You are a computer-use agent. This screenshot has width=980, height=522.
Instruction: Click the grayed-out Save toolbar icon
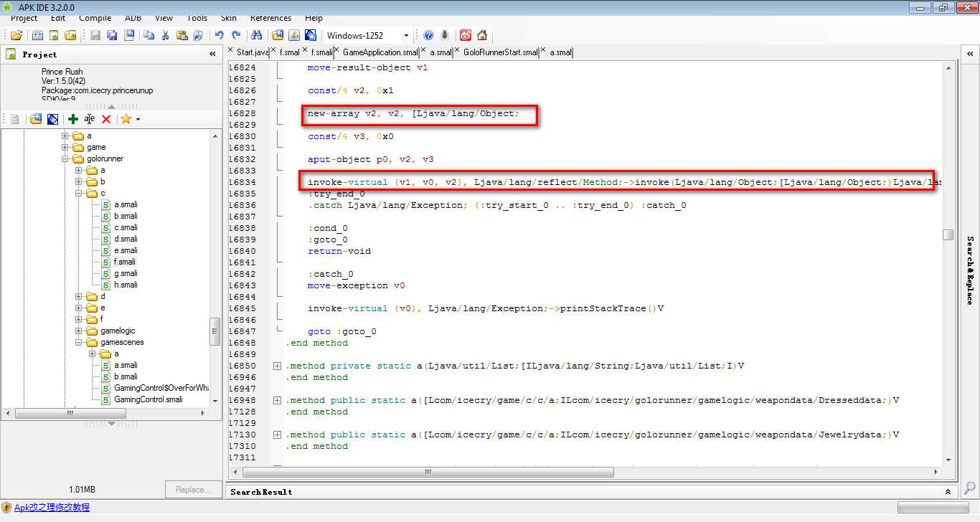point(95,35)
